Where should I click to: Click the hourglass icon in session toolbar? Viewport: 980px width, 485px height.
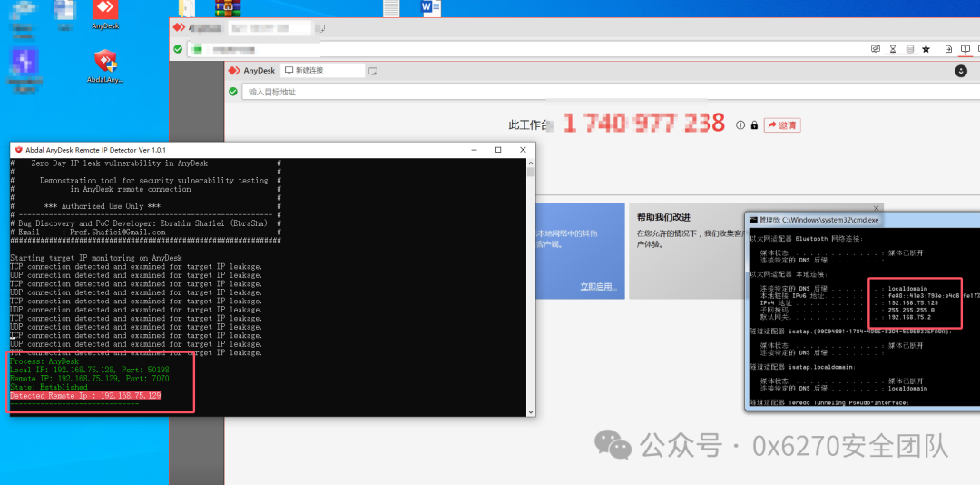893,49
